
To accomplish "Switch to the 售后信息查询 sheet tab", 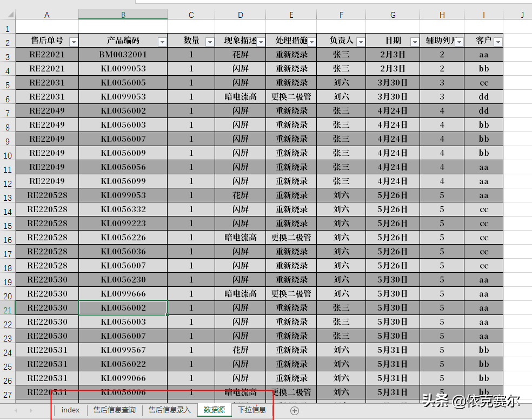I will pyautogui.click(x=114, y=410).
